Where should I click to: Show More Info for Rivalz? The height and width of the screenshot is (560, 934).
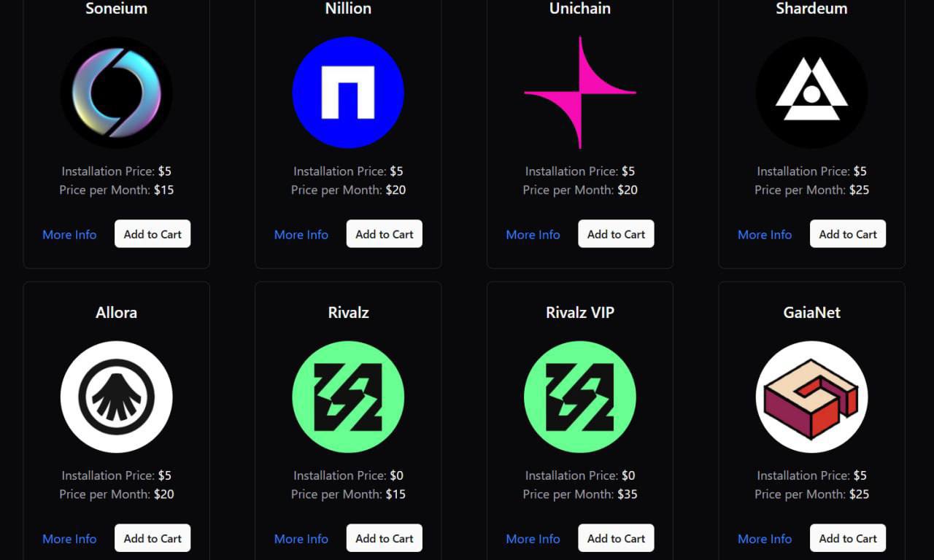pyautogui.click(x=301, y=539)
